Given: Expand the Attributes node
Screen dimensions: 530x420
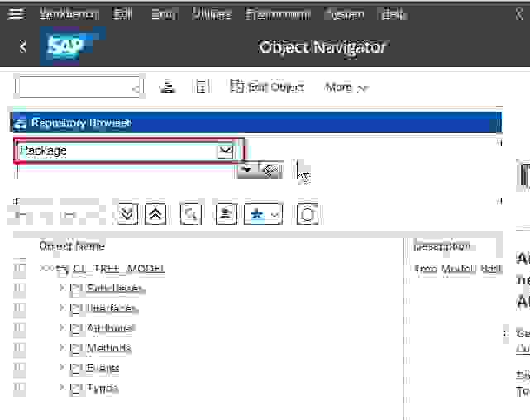Looking at the screenshot, I should pos(61,327).
